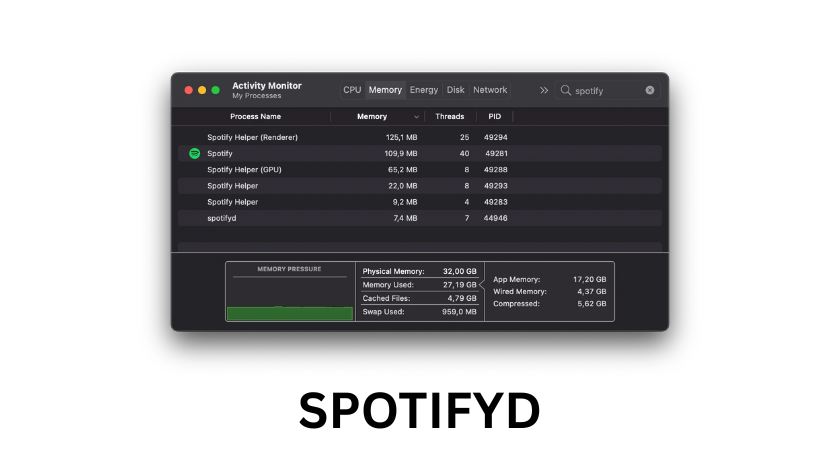Click the Spotify app icon in process list
The height and width of the screenshot is (470, 840).
pyautogui.click(x=194, y=153)
